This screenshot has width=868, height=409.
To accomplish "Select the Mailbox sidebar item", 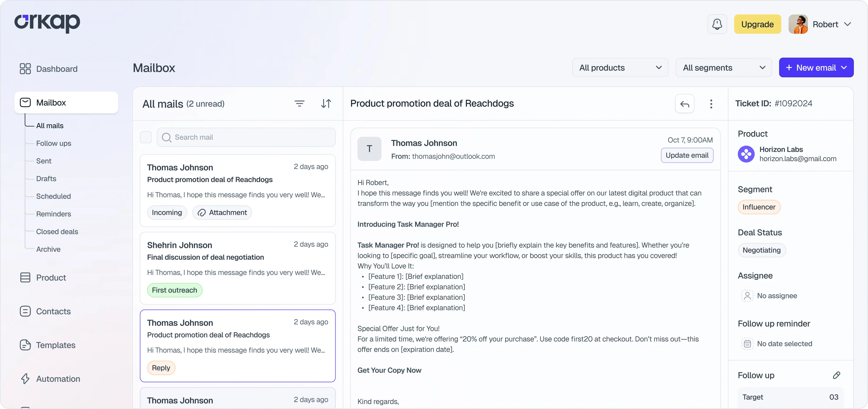I will click(x=66, y=102).
